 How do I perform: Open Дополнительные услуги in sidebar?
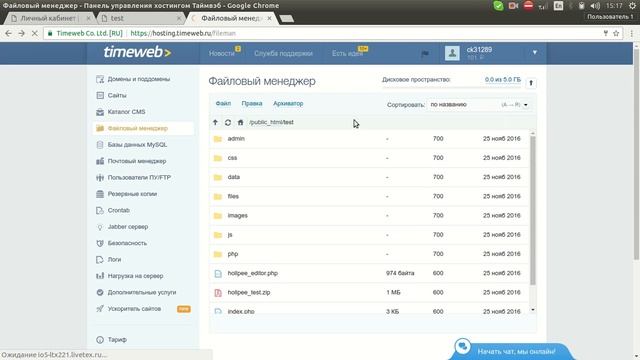click(142, 292)
